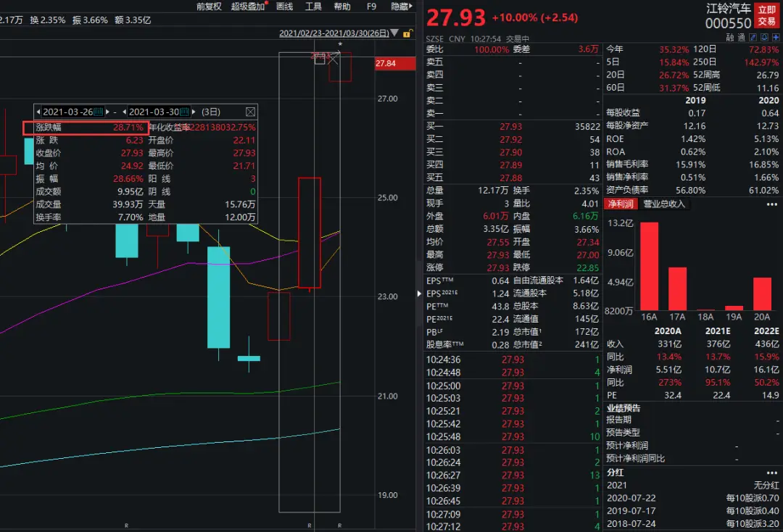Screen dimensions: 783x532
Task: Click the 融 margin trading icon
Action: pyautogui.click(x=729, y=37)
